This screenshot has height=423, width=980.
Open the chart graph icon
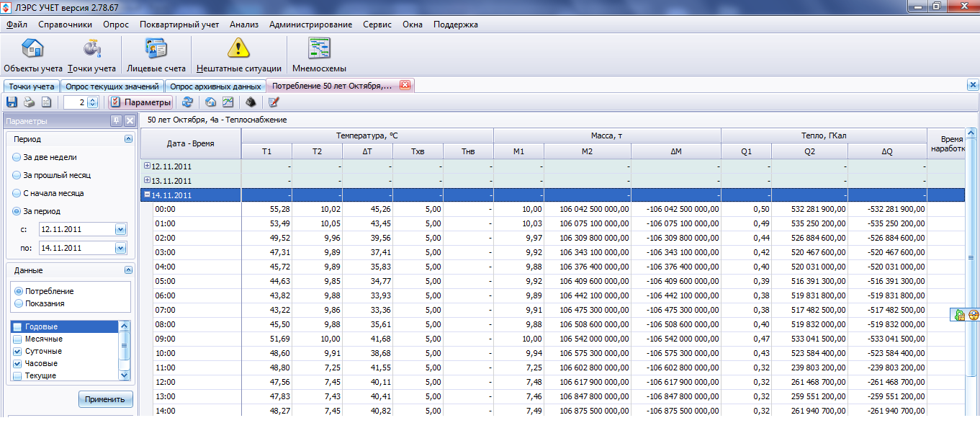click(228, 102)
